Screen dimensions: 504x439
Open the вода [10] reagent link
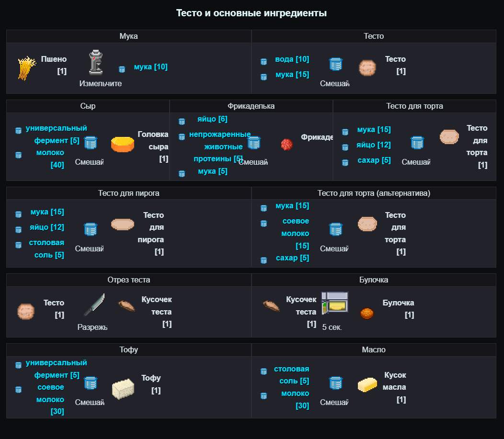tap(292, 59)
